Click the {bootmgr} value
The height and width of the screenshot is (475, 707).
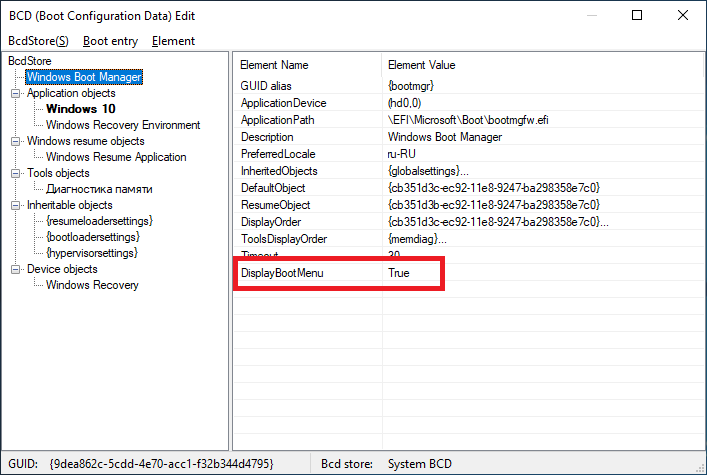pyautogui.click(x=411, y=86)
